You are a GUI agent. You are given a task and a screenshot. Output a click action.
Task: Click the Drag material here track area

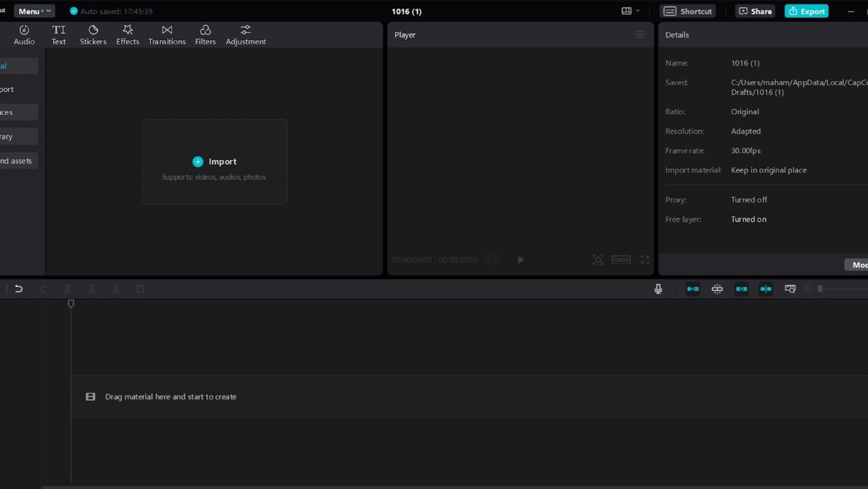pos(470,396)
